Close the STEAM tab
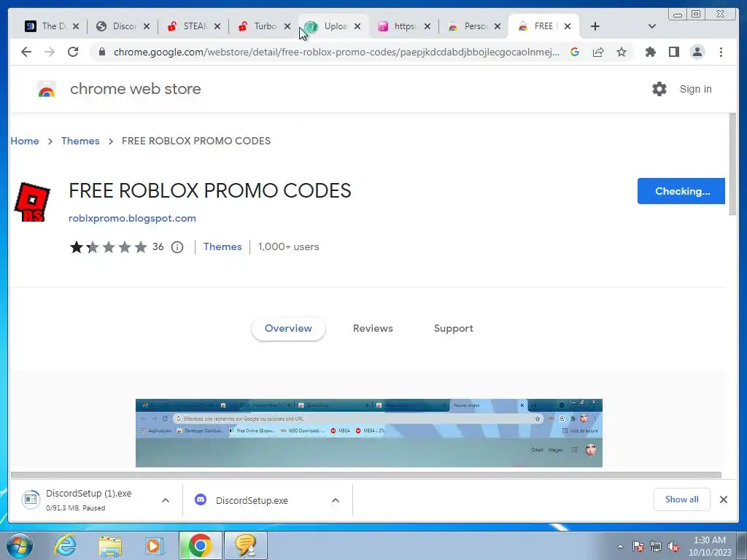The image size is (747, 560). pos(217,27)
